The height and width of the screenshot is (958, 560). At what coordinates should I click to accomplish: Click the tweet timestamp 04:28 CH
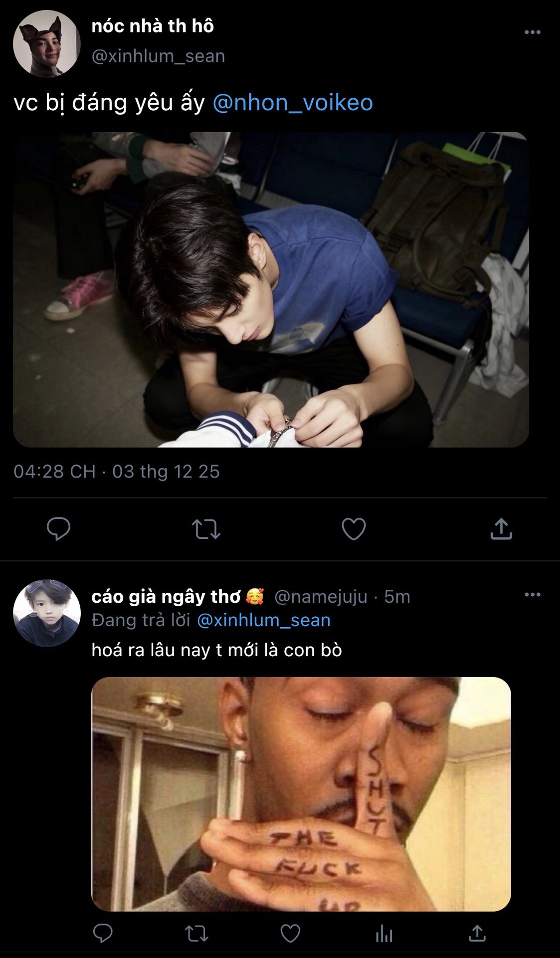pyautogui.click(x=54, y=472)
